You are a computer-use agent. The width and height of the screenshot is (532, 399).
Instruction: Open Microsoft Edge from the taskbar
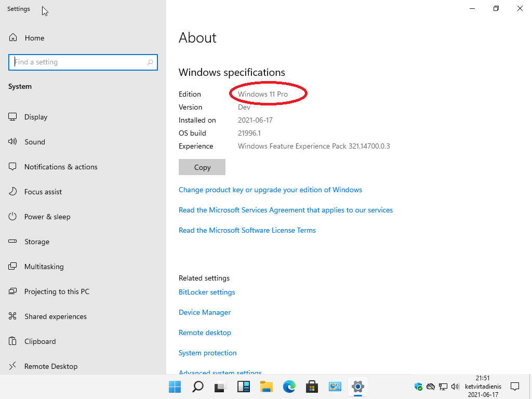click(x=289, y=387)
